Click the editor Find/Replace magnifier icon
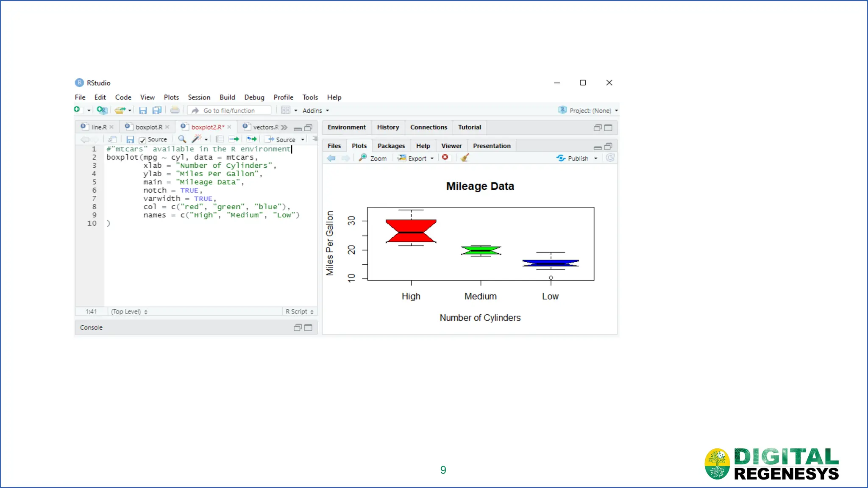Image resolution: width=868 pixels, height=488 pixels. [x=182, y=139]
